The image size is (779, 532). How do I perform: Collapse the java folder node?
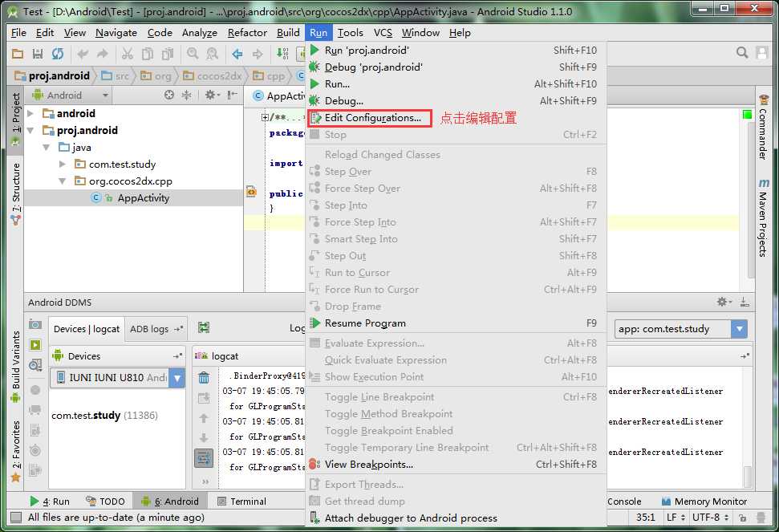(47, 148)
